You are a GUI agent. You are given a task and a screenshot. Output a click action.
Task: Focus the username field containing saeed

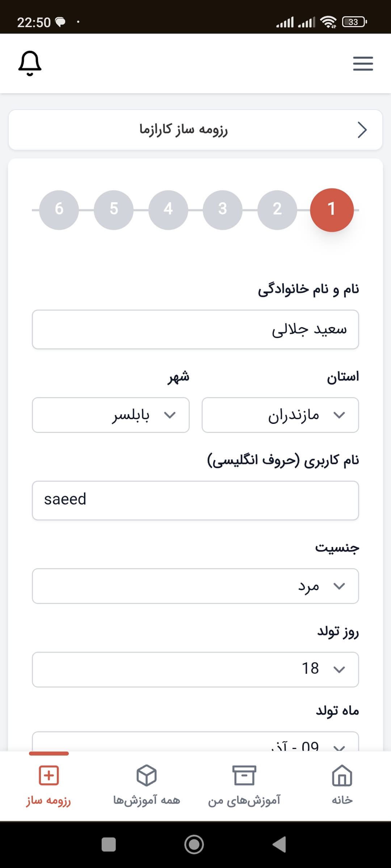(195, 500)
